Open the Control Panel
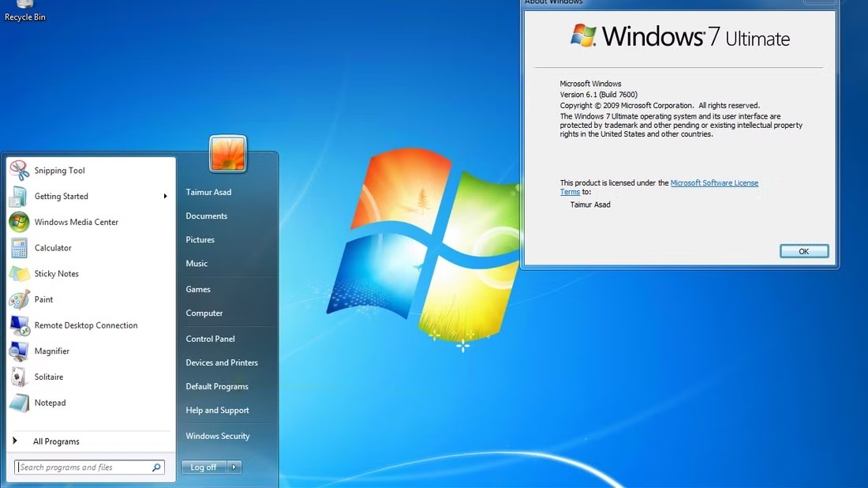 coord(210,338)
